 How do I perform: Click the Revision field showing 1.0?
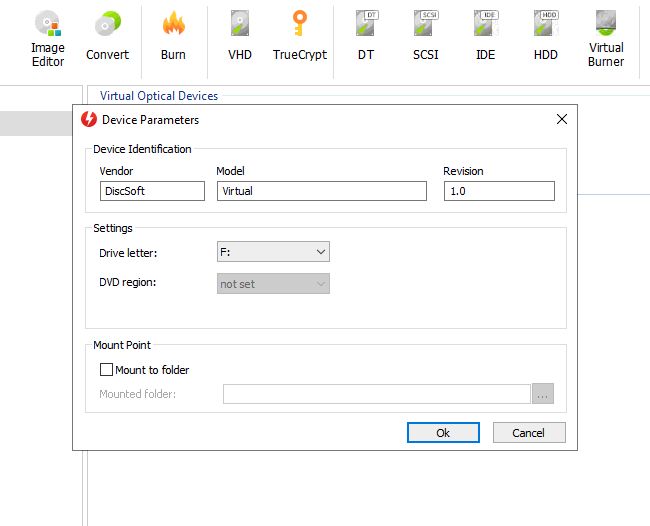coord(499,191)
